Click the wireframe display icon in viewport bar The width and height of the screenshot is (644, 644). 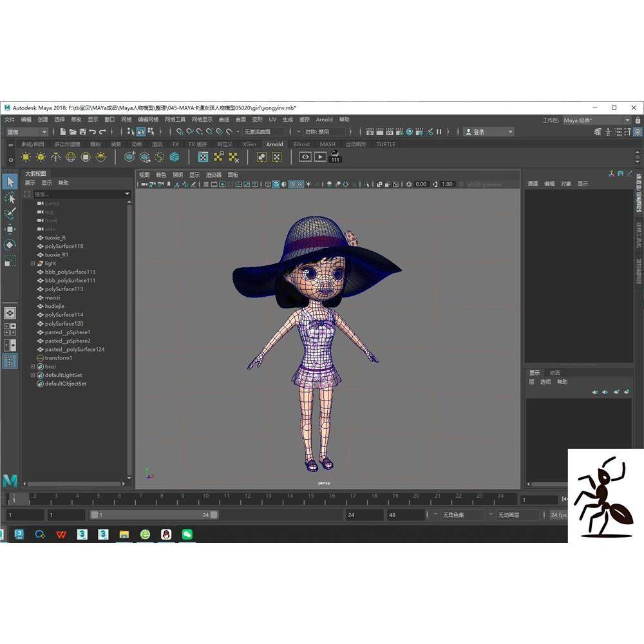(x=267, y=185)
